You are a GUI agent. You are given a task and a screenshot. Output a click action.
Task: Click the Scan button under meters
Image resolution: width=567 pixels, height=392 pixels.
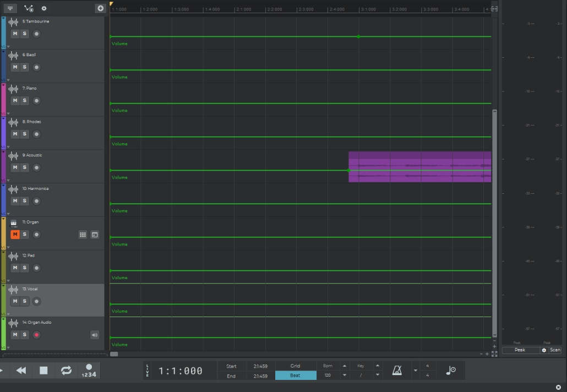click(x=555, y=350)
